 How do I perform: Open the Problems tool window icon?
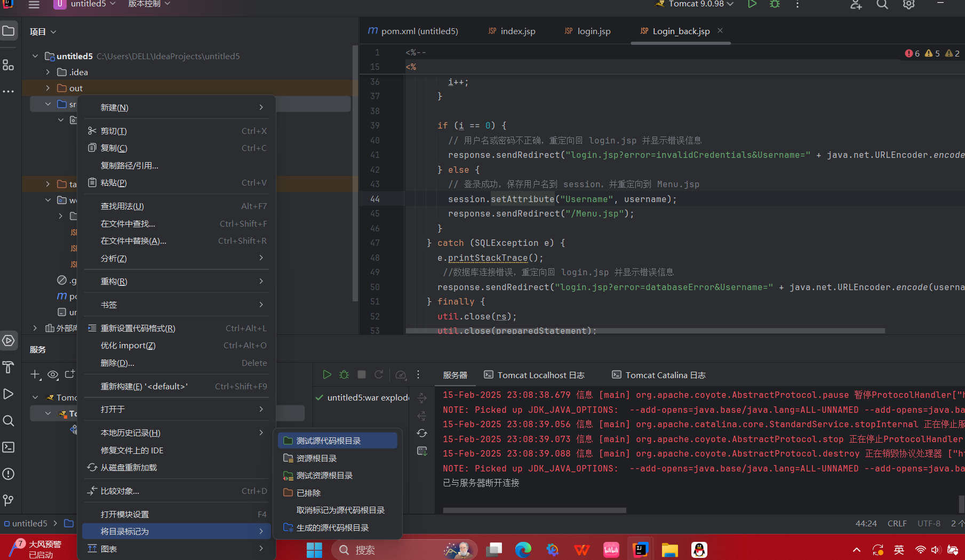(9, 474)
